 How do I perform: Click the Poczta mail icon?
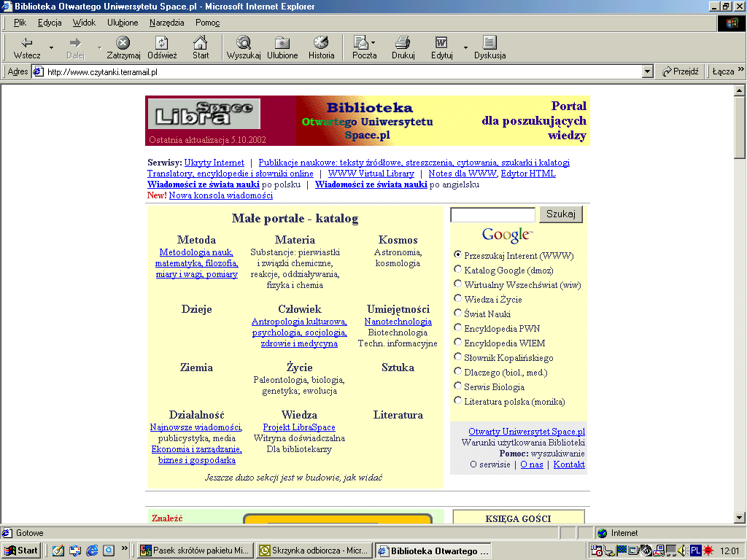point(361,43)
